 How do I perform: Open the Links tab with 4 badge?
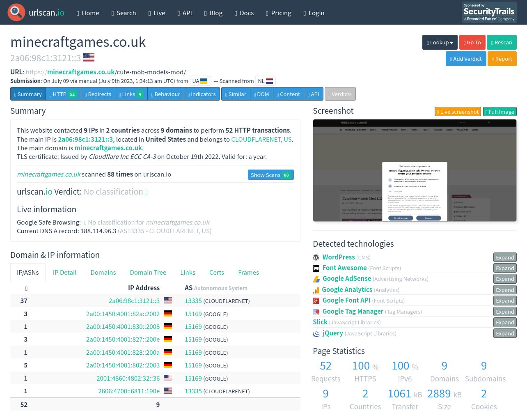tap(131, 94)
